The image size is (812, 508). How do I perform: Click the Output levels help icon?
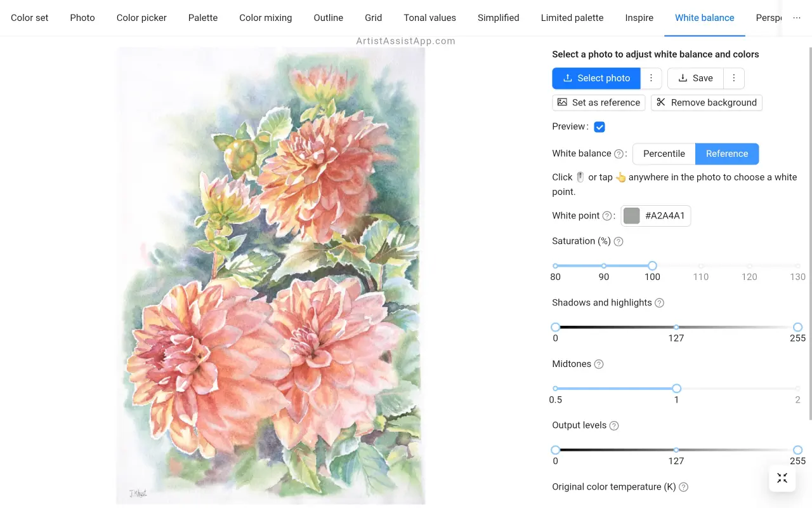[613, 426]
